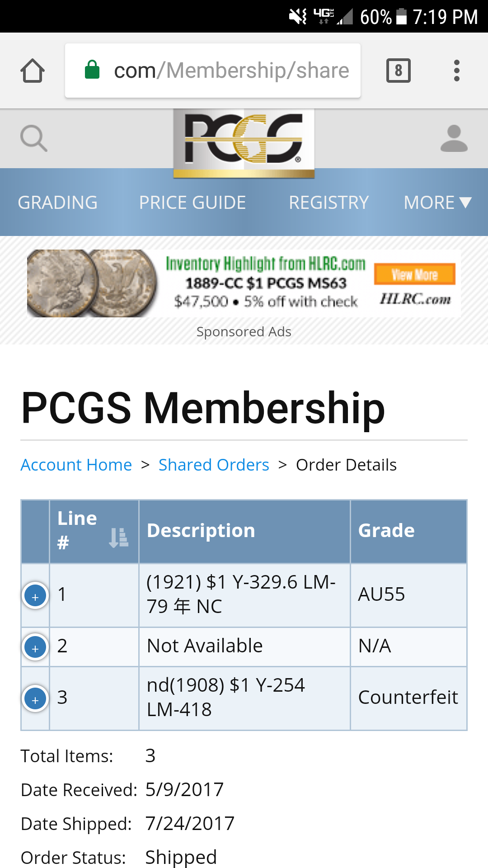This screenshot has width=488, height=868.
Task: Open the MORE dropdown menu
Action: pyautogui.click(x=437, y=203)
